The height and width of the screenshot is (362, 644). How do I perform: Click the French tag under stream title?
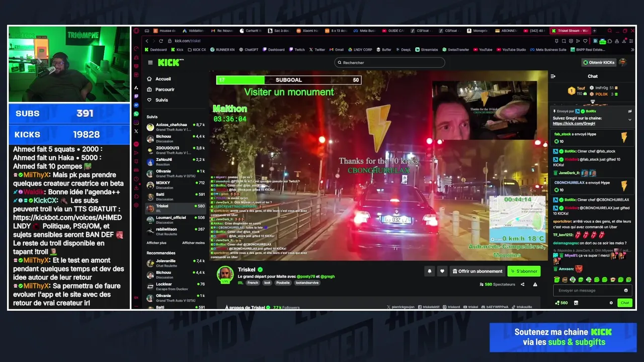(x=253, y=283)
